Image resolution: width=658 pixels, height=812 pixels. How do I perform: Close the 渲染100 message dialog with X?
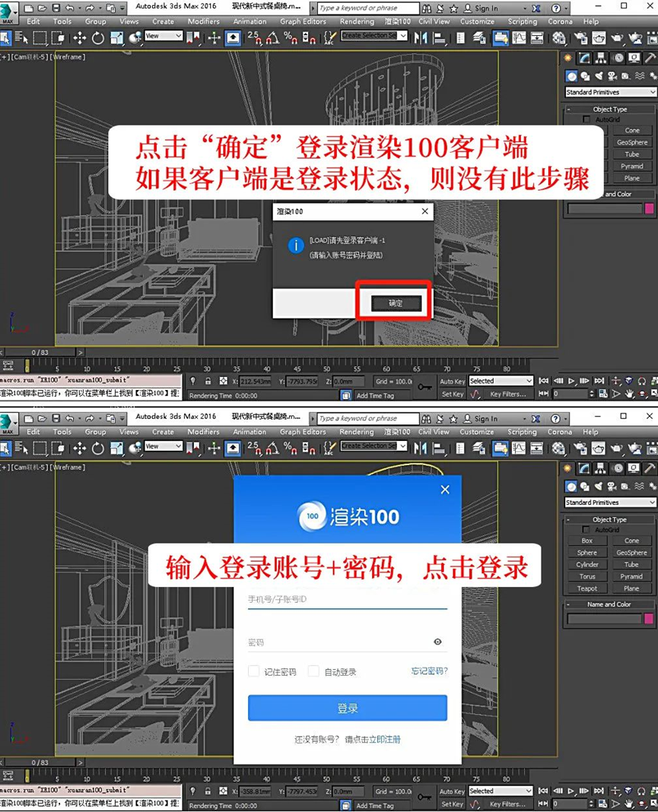(x=425, y=211)
